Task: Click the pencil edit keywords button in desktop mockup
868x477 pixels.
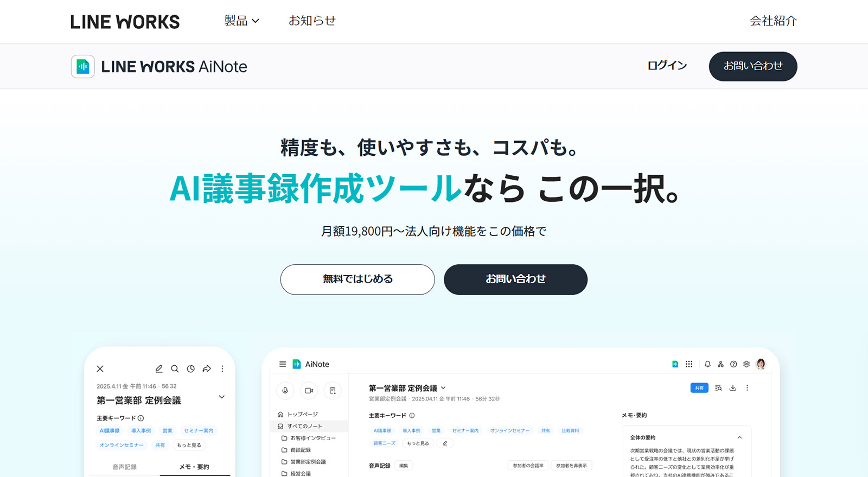Action: [x=445, y=443]
